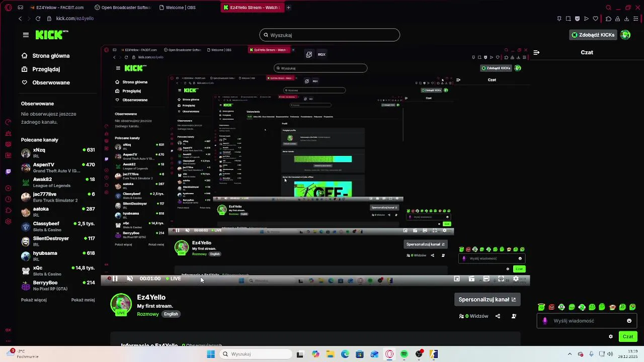This screenshot has width=644, height=362.
Task: Open Twitch in Opera sidebar
Action: click(x=8, y=171)
